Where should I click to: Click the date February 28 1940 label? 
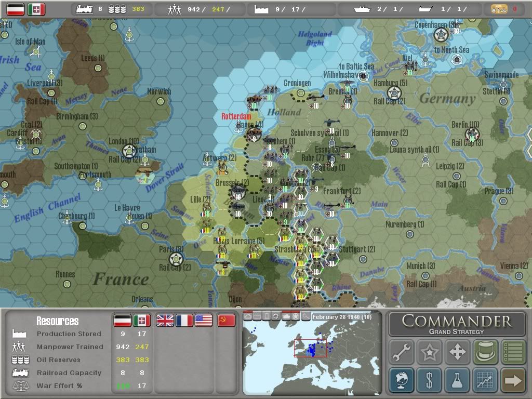342,317
